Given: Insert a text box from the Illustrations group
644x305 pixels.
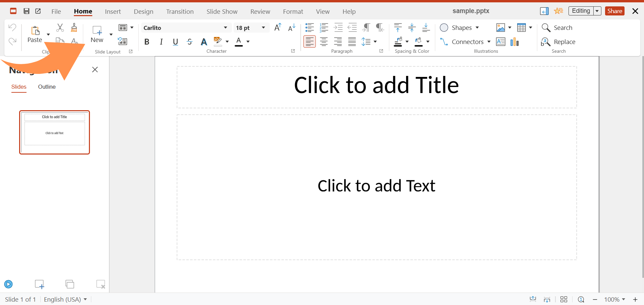Looking at the screenshot, I should [501, 42].
